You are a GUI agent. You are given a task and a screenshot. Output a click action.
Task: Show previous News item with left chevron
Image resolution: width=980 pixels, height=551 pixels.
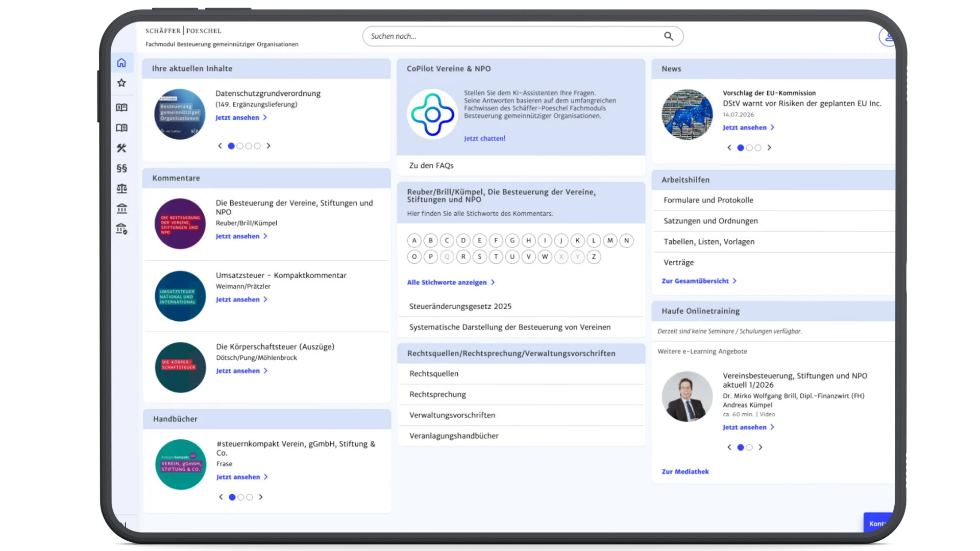(729, 148)
